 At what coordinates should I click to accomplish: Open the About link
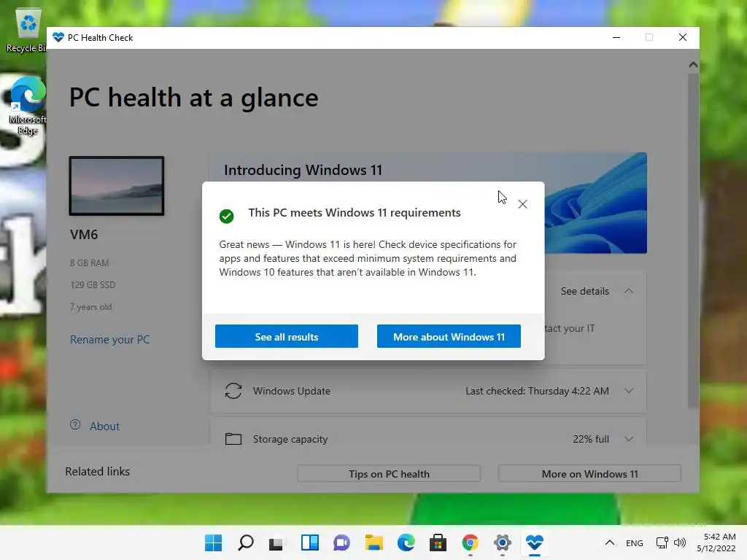coord(104,426)
